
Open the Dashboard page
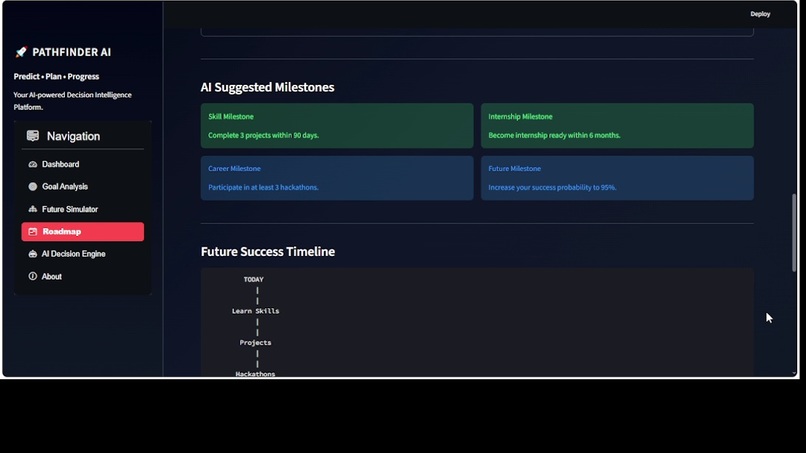(x=83, y=165)
